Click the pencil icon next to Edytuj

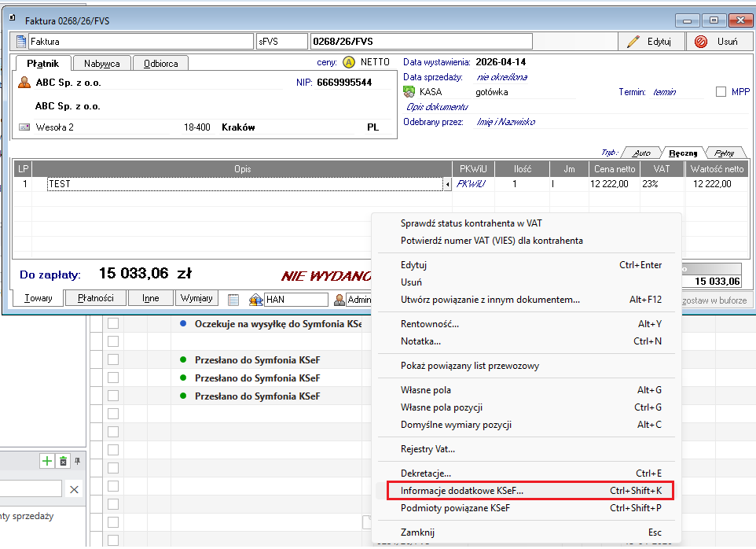pos(633,42)
